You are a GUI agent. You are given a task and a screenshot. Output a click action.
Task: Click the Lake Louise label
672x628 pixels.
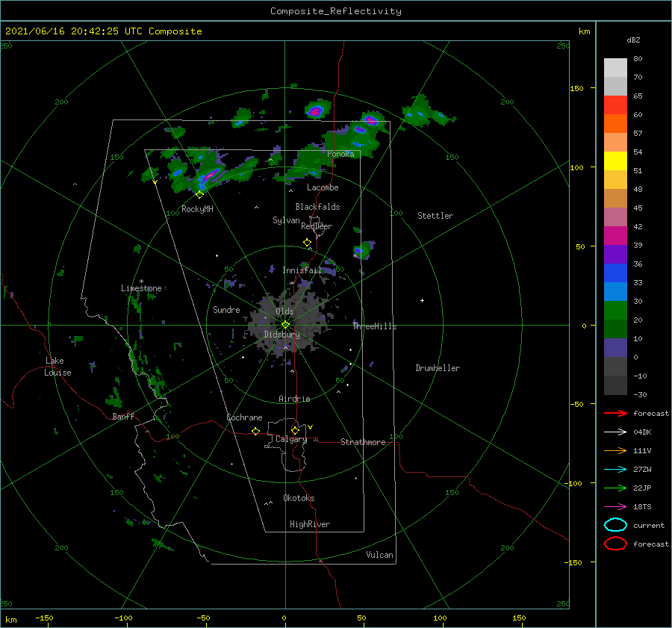pyautogui.click(x=57, y=367)
